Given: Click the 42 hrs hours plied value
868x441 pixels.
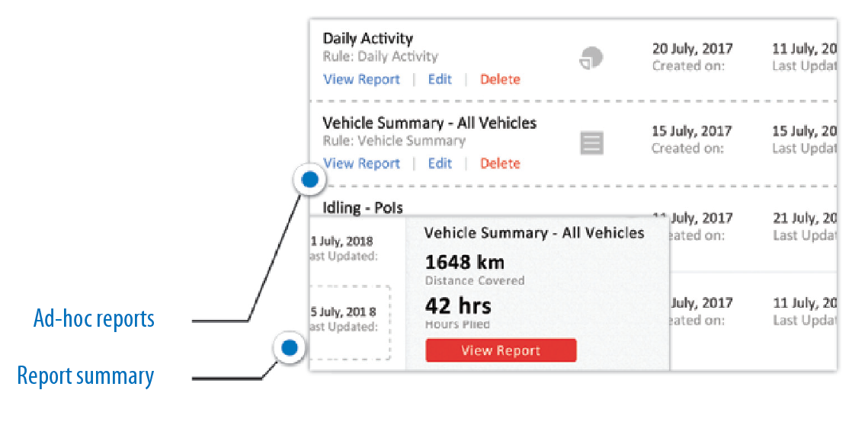Looking at the screenshot, I should click(x=458, y=306).
